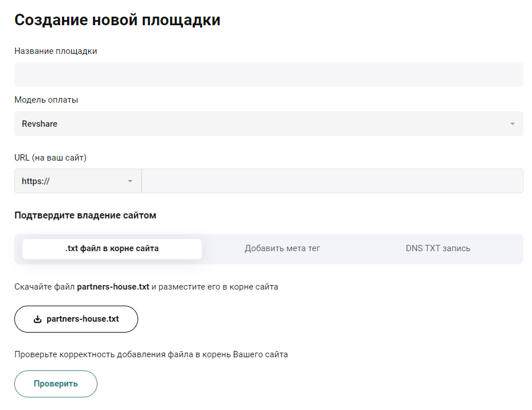Open the .txt файл в корне сайта tab
Image resolution: width=532 pixels, height=410 pixels.
112,248
